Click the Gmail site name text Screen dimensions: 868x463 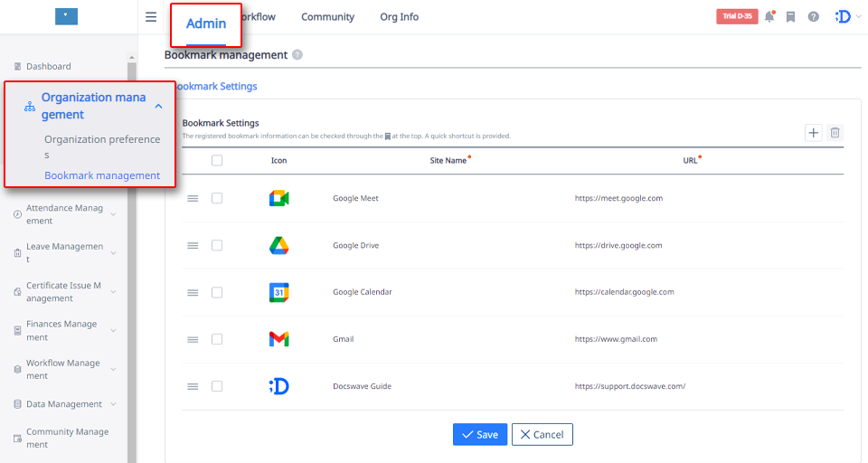tap(344, 339)
